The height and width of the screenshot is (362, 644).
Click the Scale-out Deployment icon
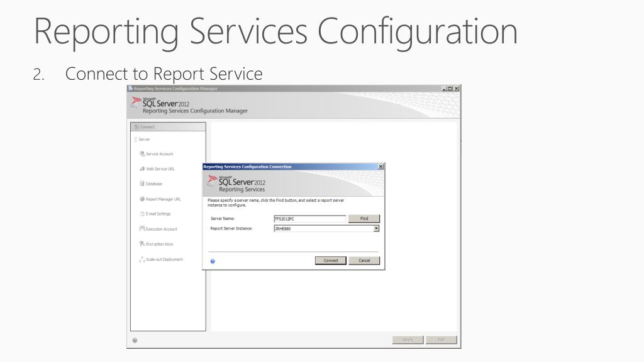pyautogui.click(x=142, y=259)
